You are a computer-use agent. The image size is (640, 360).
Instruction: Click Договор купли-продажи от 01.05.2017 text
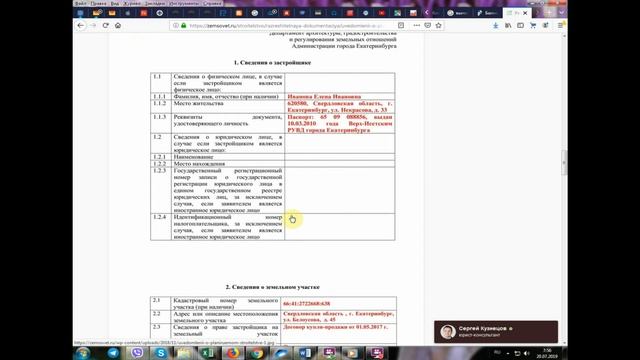[336, 327]
